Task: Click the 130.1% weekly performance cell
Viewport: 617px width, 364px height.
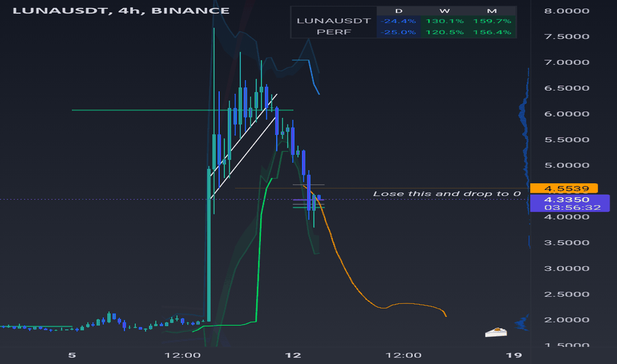Action: (x=445, y=21)
